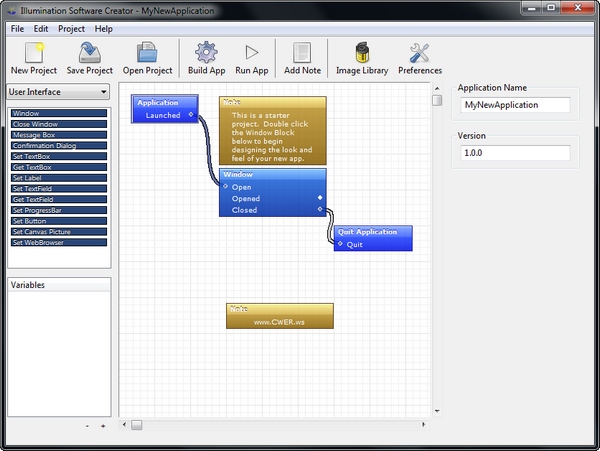Open the Project menu
The height and width of the screenshot is (451, 600).
pos(71,29)
